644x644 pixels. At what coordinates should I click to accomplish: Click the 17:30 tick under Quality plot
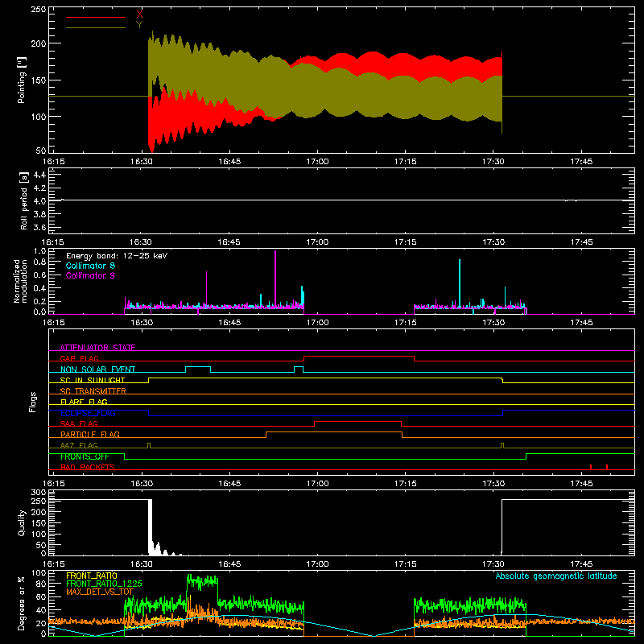493,564
